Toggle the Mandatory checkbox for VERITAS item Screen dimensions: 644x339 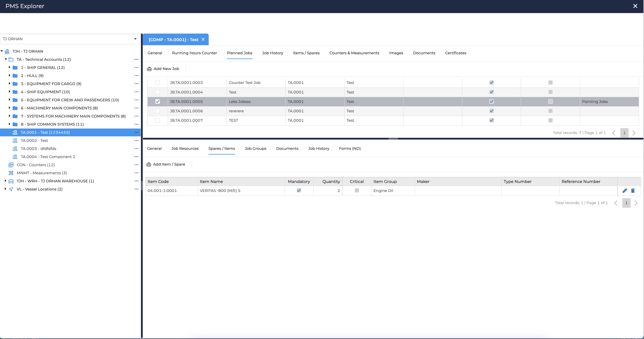[299, 190]
